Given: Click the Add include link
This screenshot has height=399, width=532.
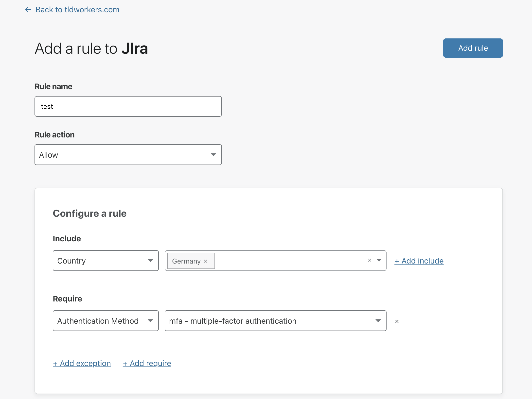Looking at the screenshot, I should point(419,261).
